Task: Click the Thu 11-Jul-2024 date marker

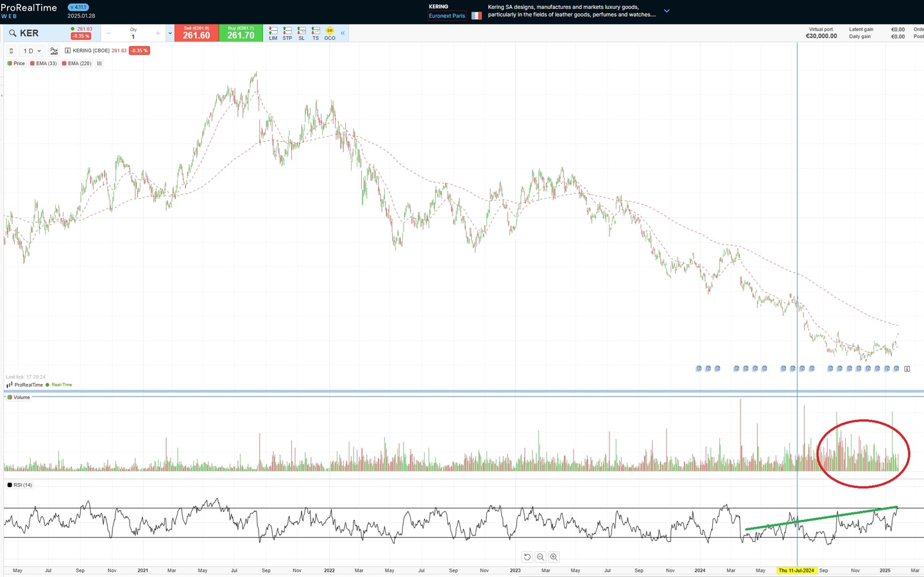Action: pyautogui.click(x=797, y=570)
